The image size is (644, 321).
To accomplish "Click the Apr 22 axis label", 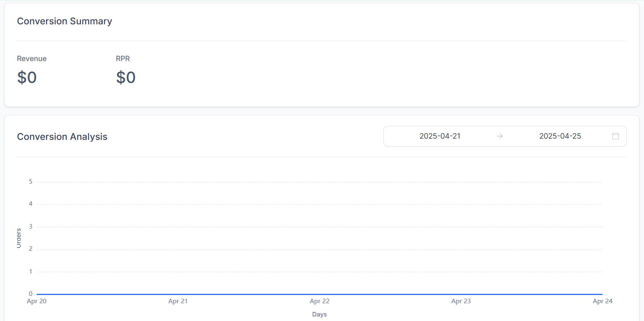I will pyautogui.click(x=320, y=301).
